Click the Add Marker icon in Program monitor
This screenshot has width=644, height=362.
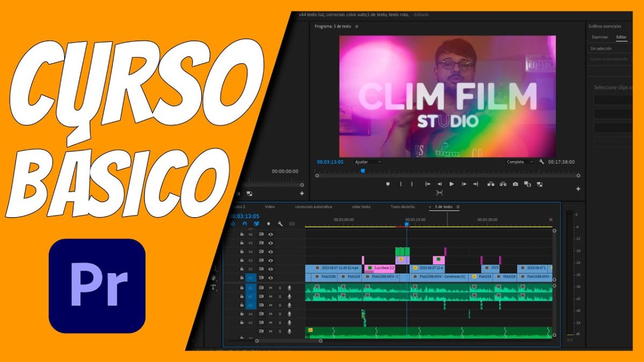point(388,184)
